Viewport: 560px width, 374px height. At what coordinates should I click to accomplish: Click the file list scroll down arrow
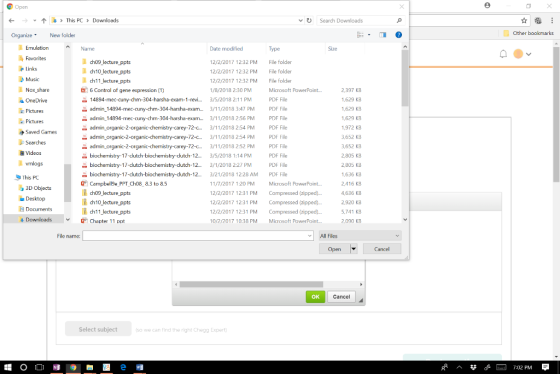pos(405,219)
